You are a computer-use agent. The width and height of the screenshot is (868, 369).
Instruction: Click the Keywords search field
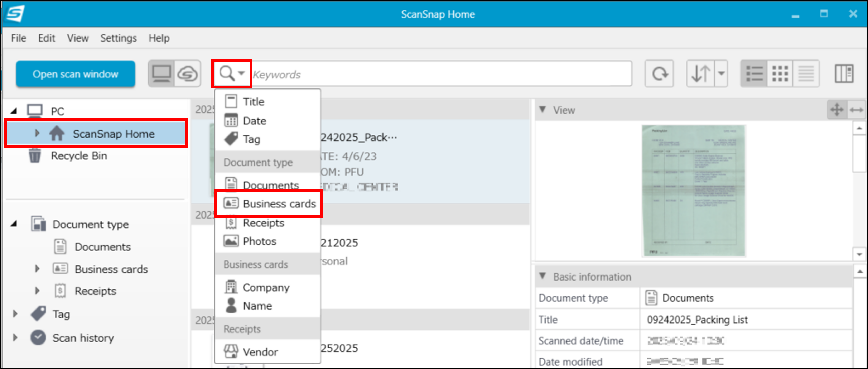pos(442,74)
